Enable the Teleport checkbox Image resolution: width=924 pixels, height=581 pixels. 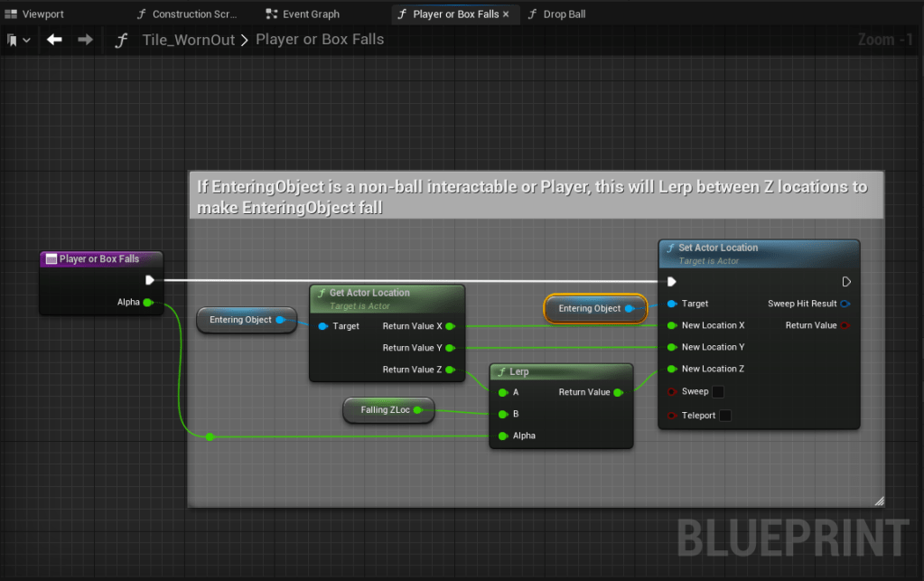(724, 416)
